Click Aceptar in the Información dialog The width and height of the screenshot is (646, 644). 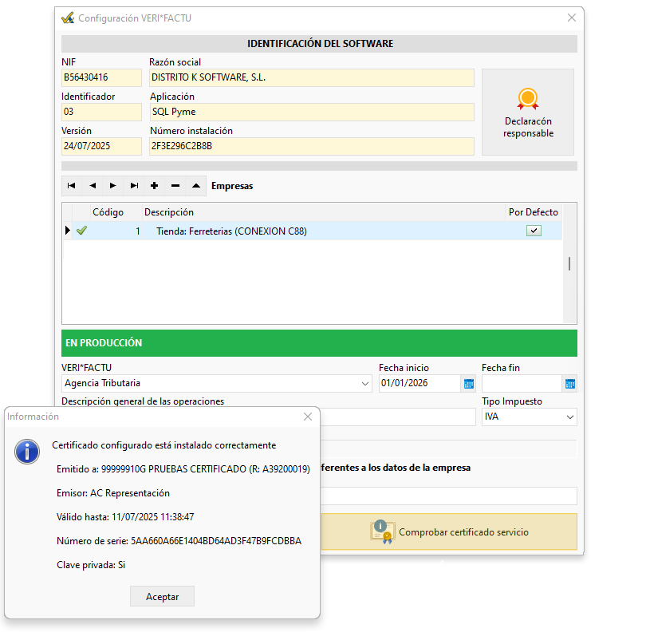162,596
